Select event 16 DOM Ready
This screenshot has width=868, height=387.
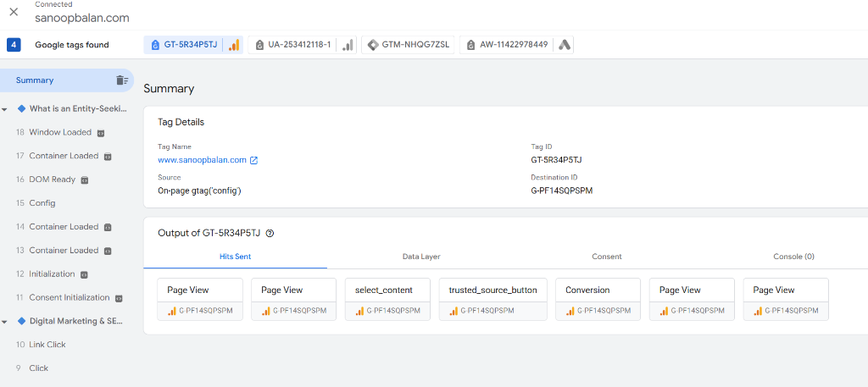click(53, 180)
